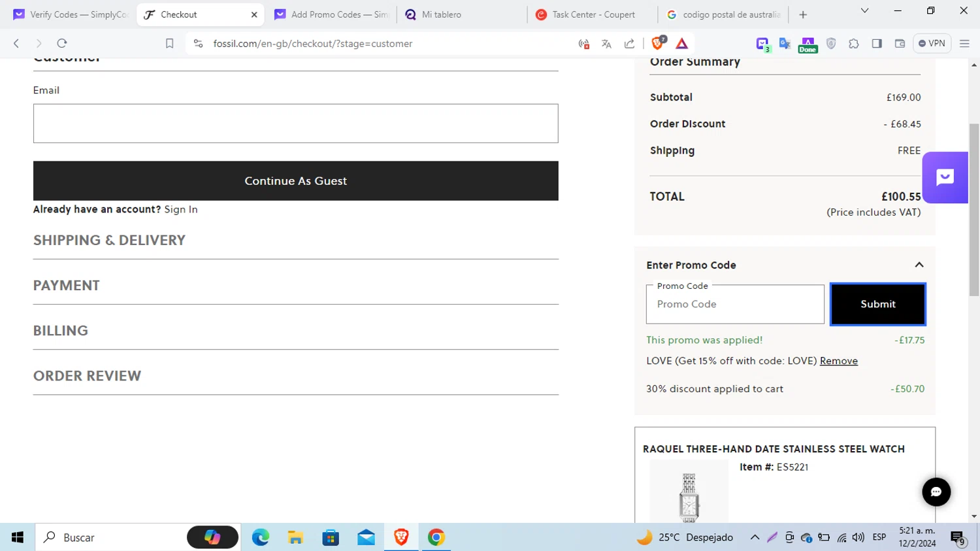Image resolution: width=980 pixels, height=551 pixels.
Task: Open the volume control icon
Action: 858,537
